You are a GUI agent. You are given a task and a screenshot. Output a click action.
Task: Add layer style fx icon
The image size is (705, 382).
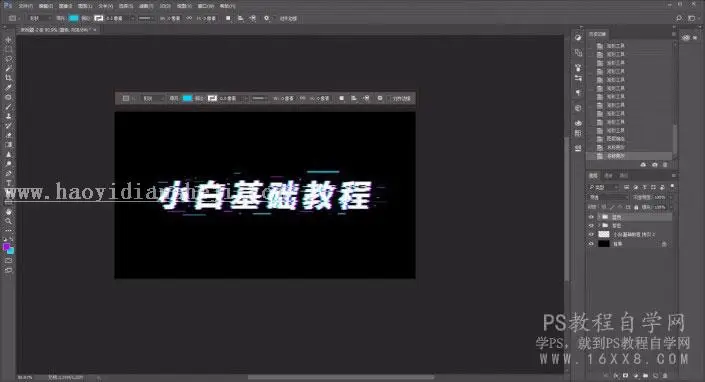point(616,375)
